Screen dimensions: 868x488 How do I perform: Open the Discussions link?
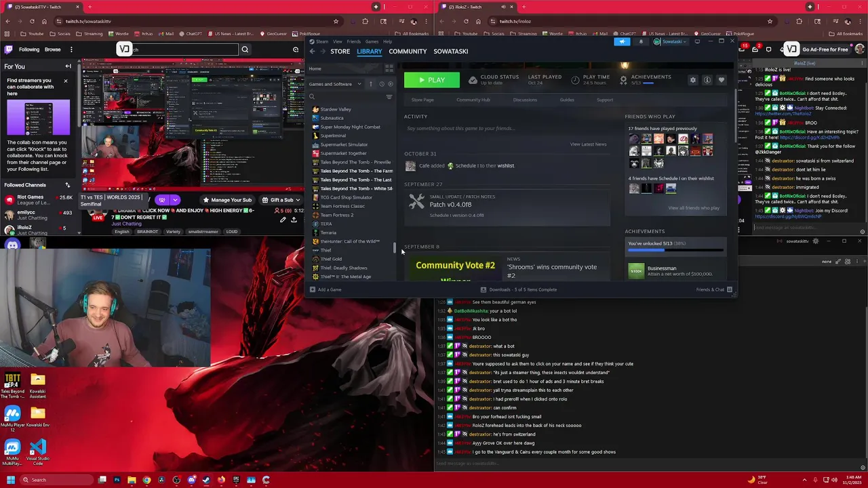pyautogui.click(x=525, y=100)
